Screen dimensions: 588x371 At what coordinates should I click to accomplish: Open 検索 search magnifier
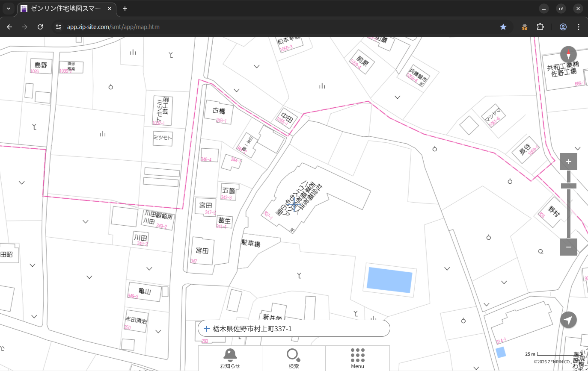click(294, 358)
